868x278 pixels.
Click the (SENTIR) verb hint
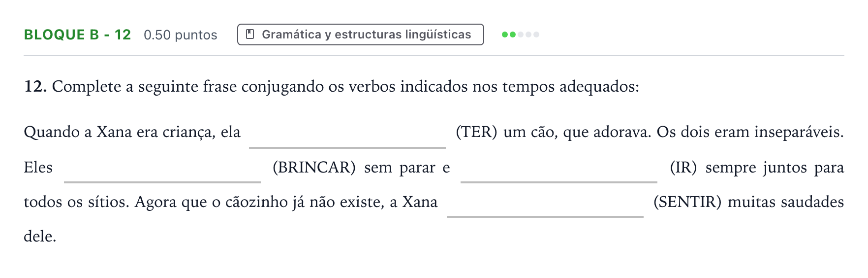point(687,202)
